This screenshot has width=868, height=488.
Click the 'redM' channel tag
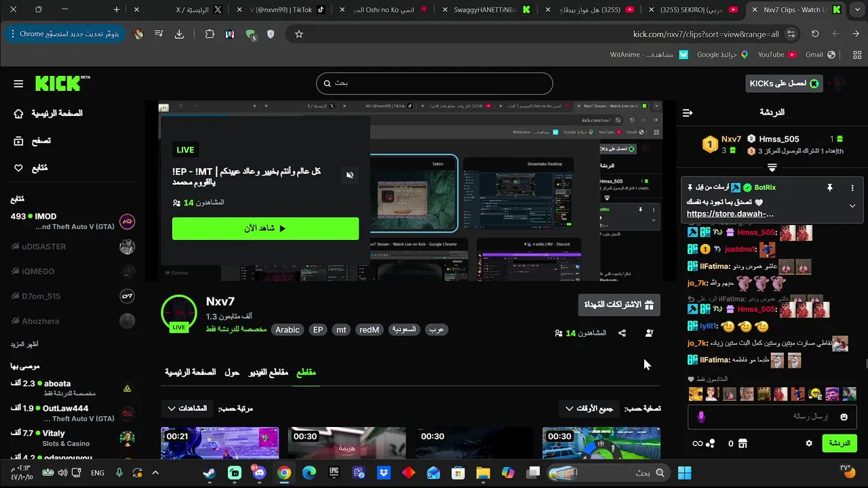click(369, 330)
